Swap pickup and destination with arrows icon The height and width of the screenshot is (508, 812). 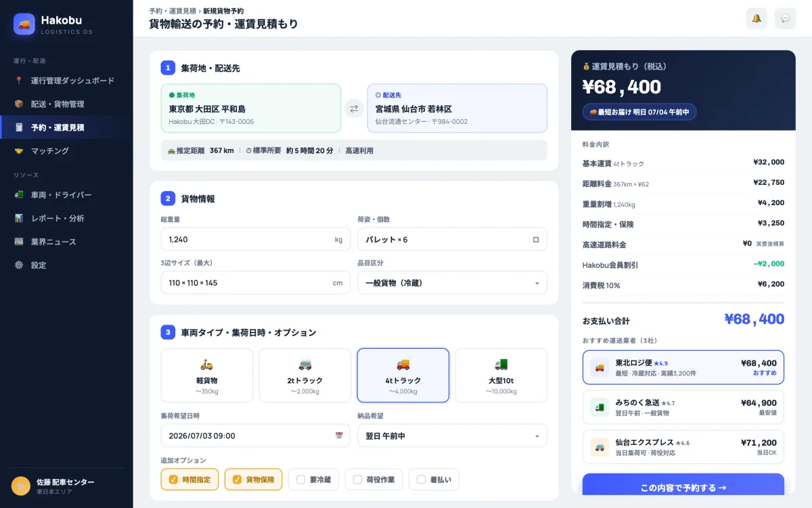click(354, 108)
